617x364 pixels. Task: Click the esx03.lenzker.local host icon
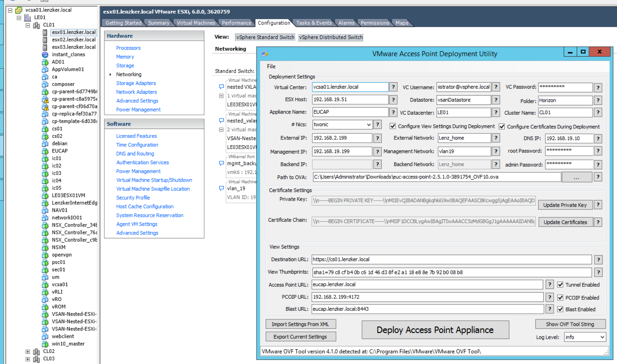point(45,47)
